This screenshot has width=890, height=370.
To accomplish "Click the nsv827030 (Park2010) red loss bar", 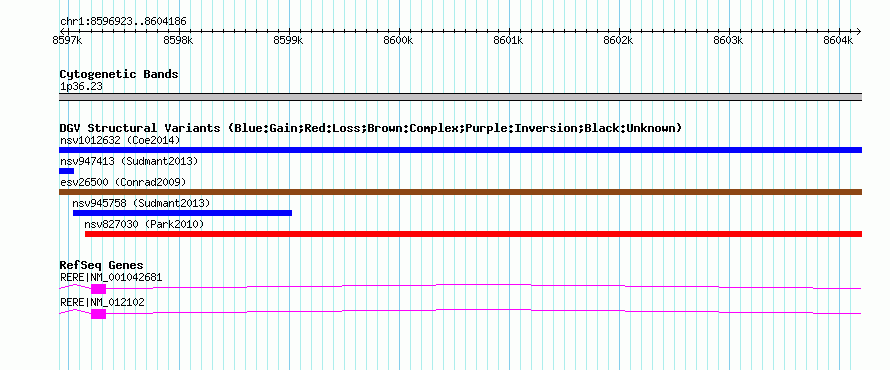I will [473, 234].
